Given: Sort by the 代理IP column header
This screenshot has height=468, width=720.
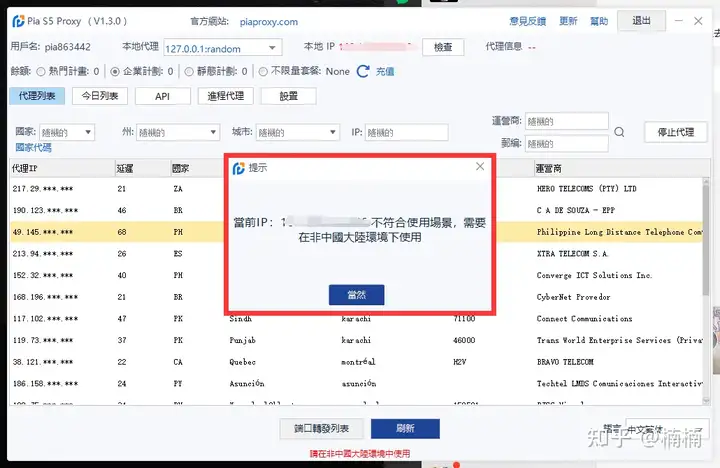Looking at the screenshot, I should click(62, 169).
